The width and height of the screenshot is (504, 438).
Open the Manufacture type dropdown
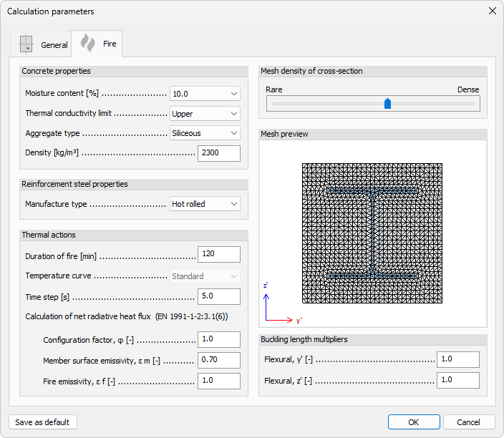click(205, 204)
